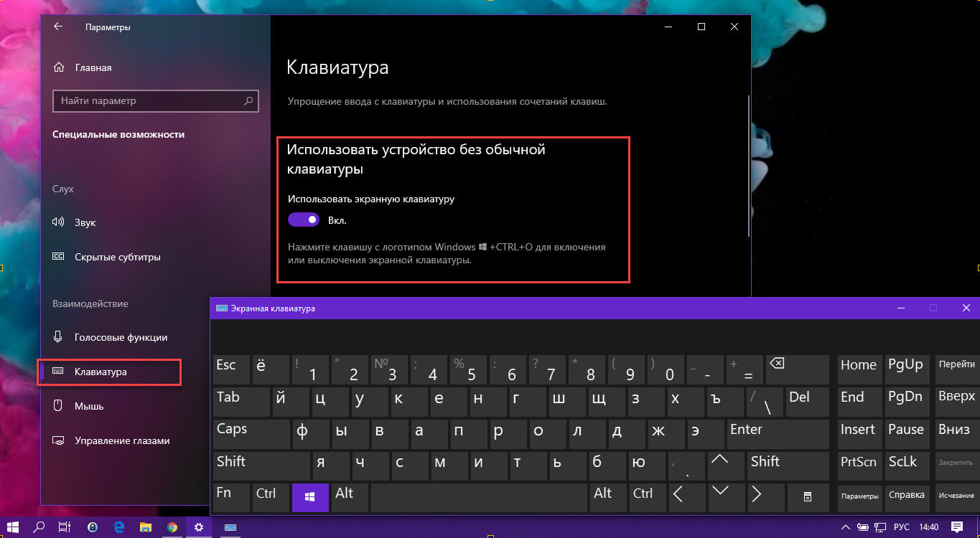Open the Windows Start menu
This screenshot has width=980, height=538.
13,527
